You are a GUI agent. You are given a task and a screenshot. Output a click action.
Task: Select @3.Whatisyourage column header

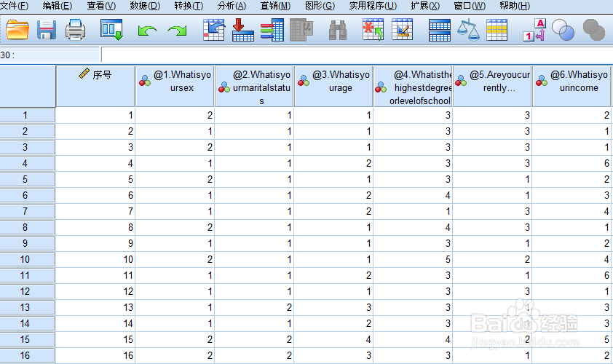click(333, 86)
